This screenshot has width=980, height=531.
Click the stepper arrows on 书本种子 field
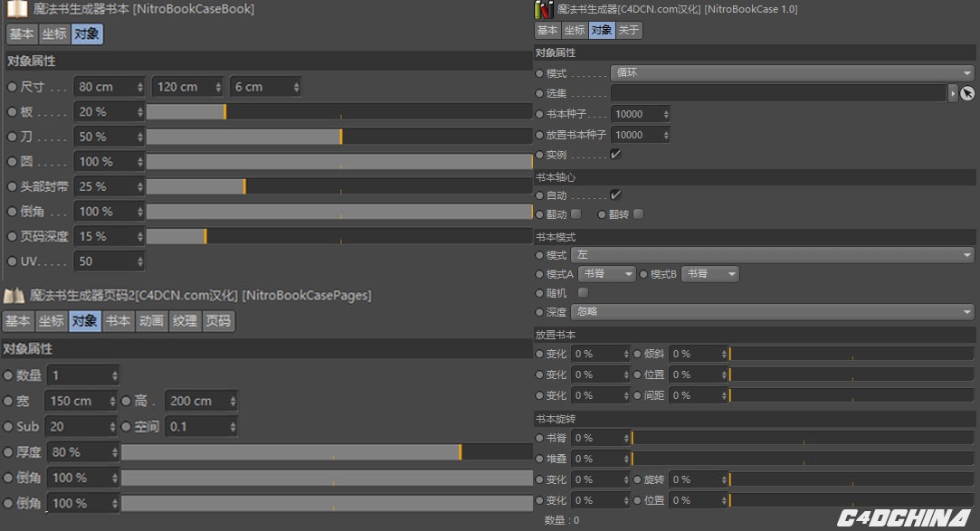click(x=666, y=114)
